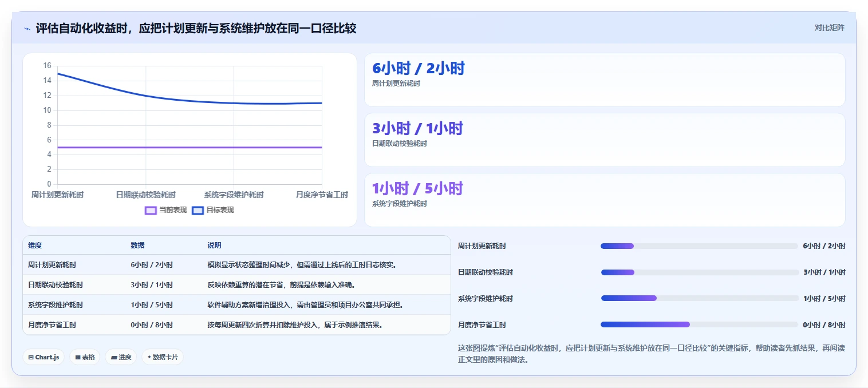Viewport: 868px width, 388px height.
Task: Click the 月度净节省工时 label beside its progress bar
Action: pos(482,325)
